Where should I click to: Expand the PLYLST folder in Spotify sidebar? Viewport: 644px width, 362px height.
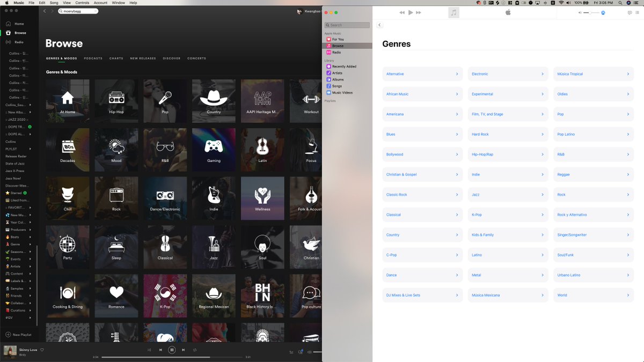(x=30, y=149)
